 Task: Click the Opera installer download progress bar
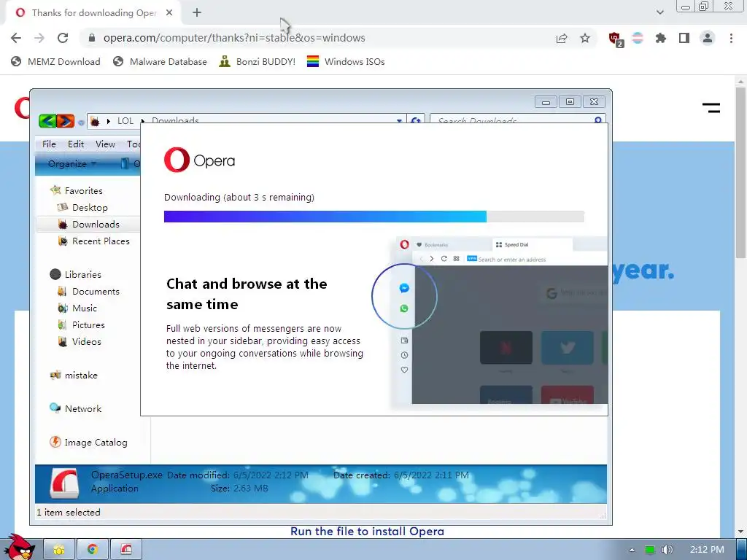[x=374, y=217]
